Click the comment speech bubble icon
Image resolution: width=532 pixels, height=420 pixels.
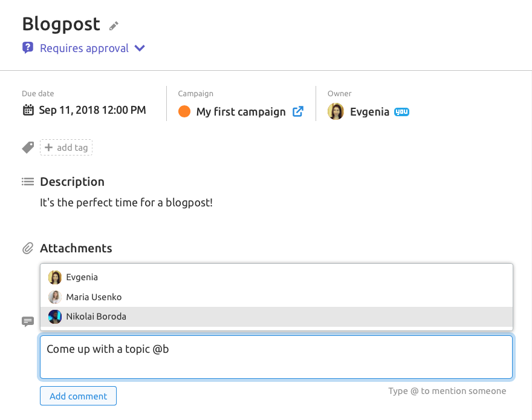point(28,321)
